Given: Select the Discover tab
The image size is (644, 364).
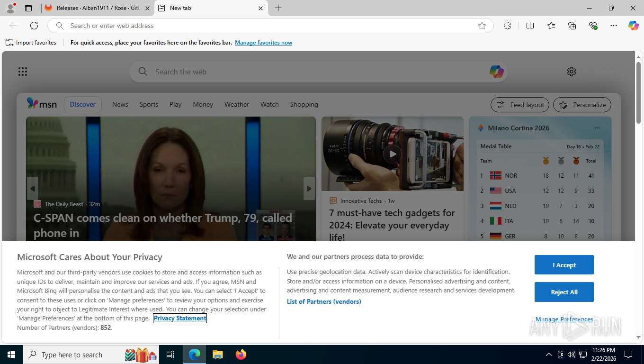Looking at the screenshot, I should (x=83, y=104).
